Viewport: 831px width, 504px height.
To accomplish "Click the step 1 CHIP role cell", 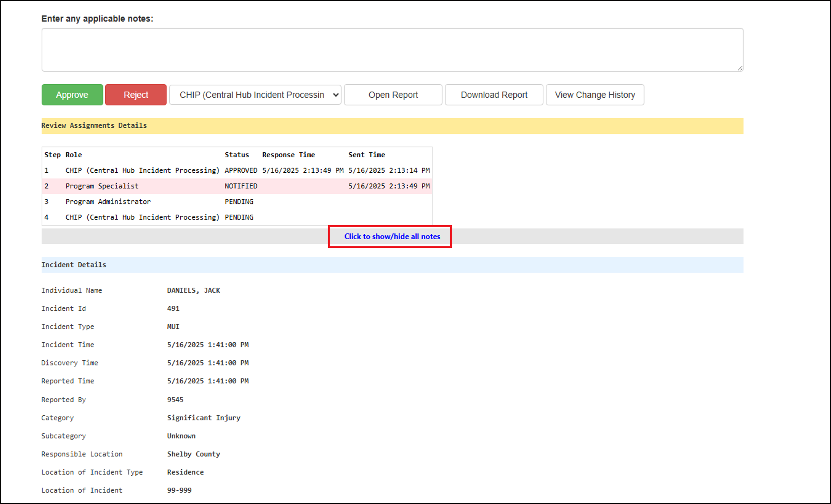I will (142, 170).
